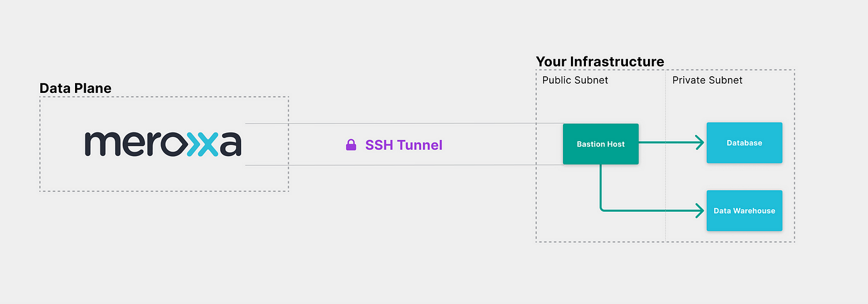Select the Bastion Host box
Viewport: 868px width, 304px height.
coord(601,144)
